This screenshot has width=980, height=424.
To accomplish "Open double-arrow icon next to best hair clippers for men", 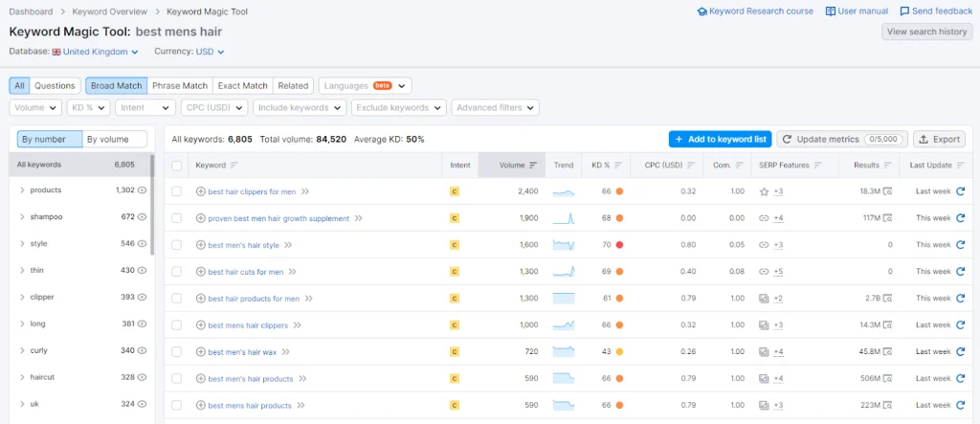I will (305, 191).
